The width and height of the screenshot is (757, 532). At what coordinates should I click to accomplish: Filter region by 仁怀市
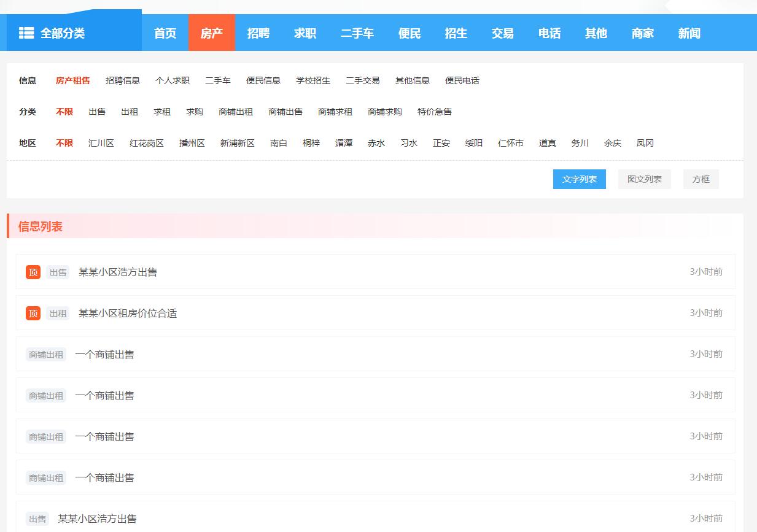coord(511,143)
